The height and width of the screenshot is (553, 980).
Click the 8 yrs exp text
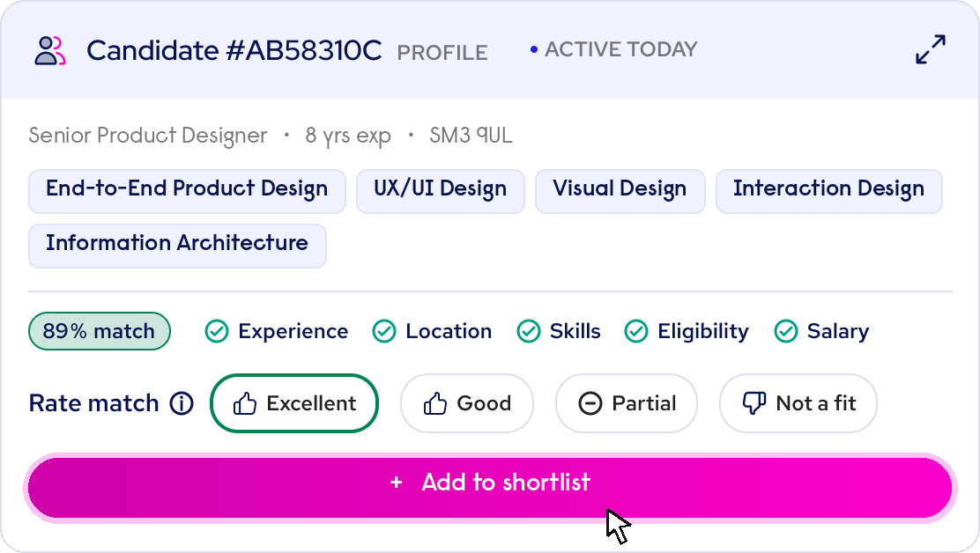348,136
